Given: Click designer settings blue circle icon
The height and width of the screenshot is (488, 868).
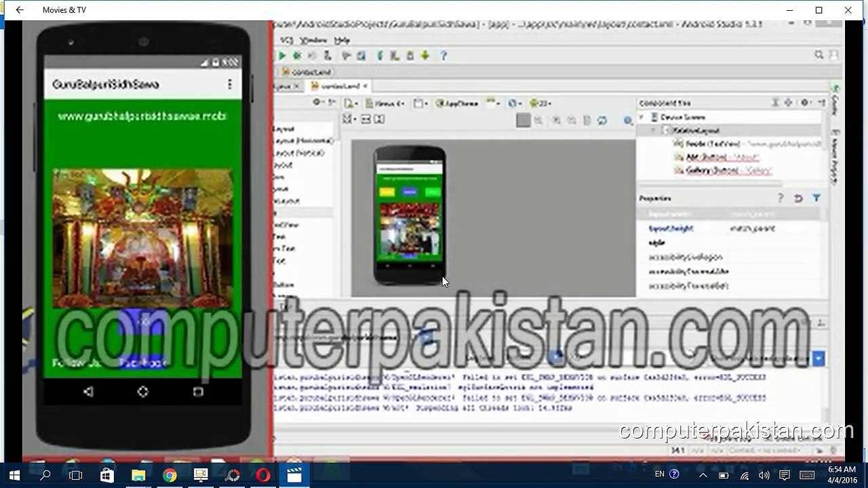Looking at the screenshot, I should click(x=628, y=121).
